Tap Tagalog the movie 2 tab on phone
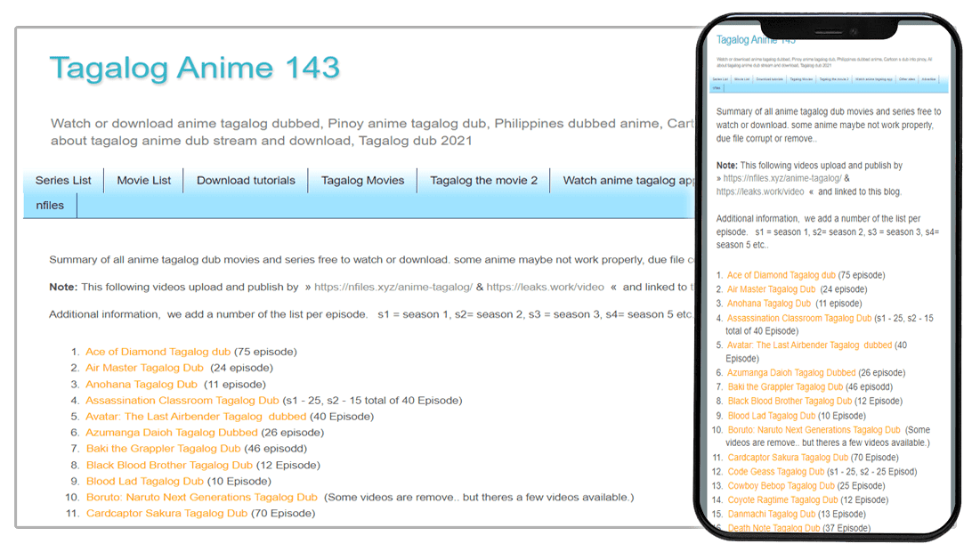The image size is (980, 552). click(x=834, y=78)
